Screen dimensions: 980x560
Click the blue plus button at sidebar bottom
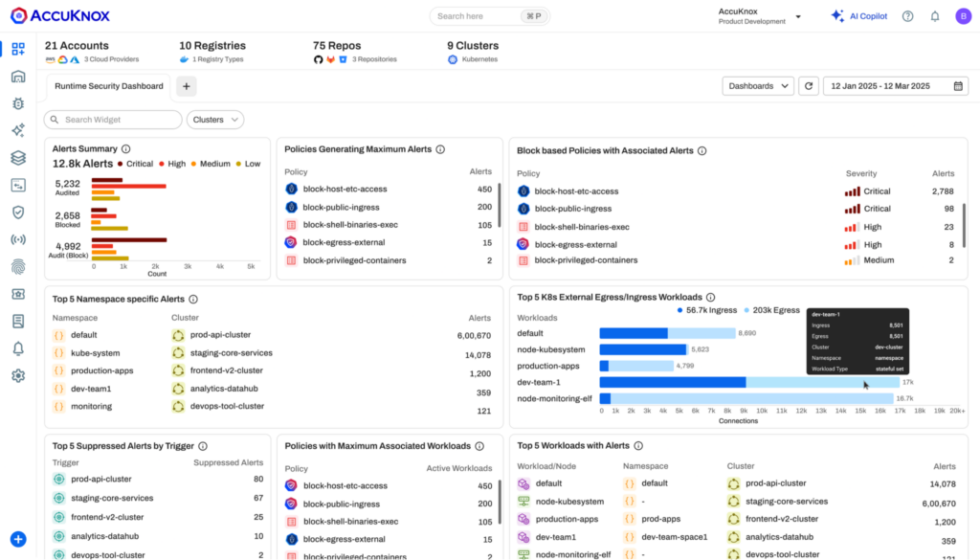click(x=17, y=540)
